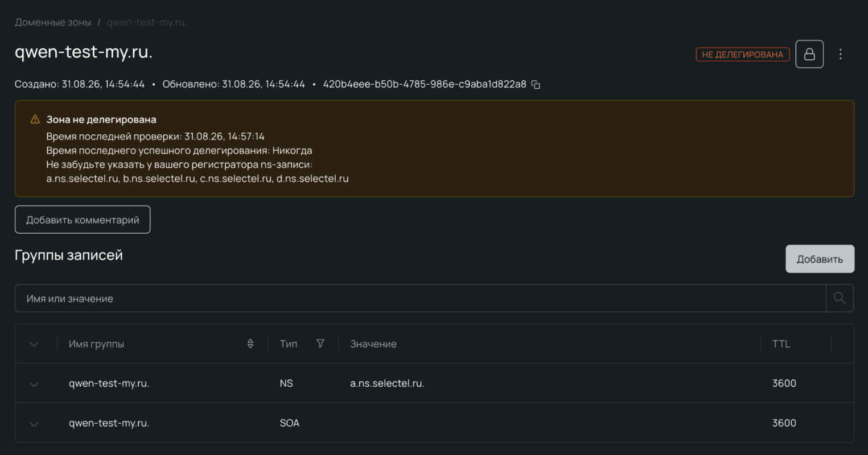Screen dimensions: 868x455
Task: Select the zone UUID text 420b4eee-b50b-4785-986e-c9aba1d822a8
Action: coord(425,84)
